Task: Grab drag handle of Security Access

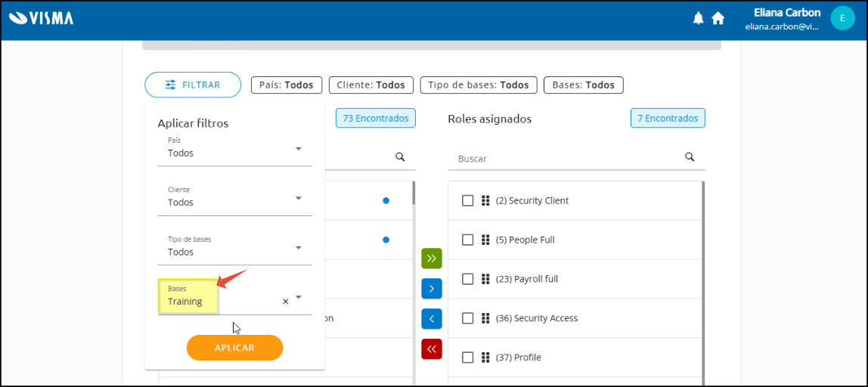Action: 485,318
